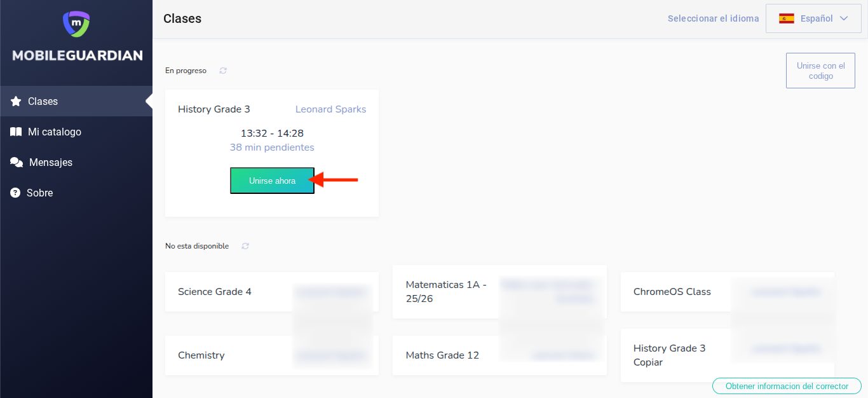The width and height of the screenshot is (868, 398).
Task: Open the Mi catalogo menu item
Action: click(x=55, y=132)
